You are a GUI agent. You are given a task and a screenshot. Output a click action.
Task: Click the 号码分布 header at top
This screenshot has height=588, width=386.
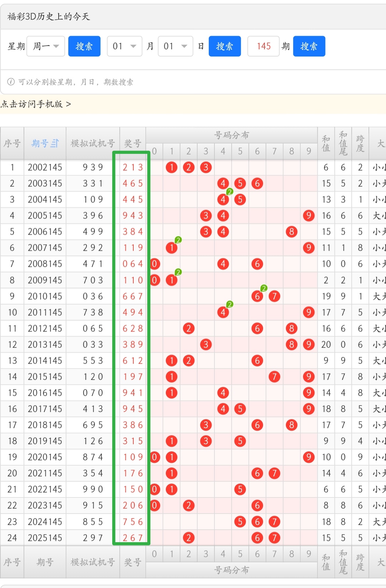click(232, 135)
